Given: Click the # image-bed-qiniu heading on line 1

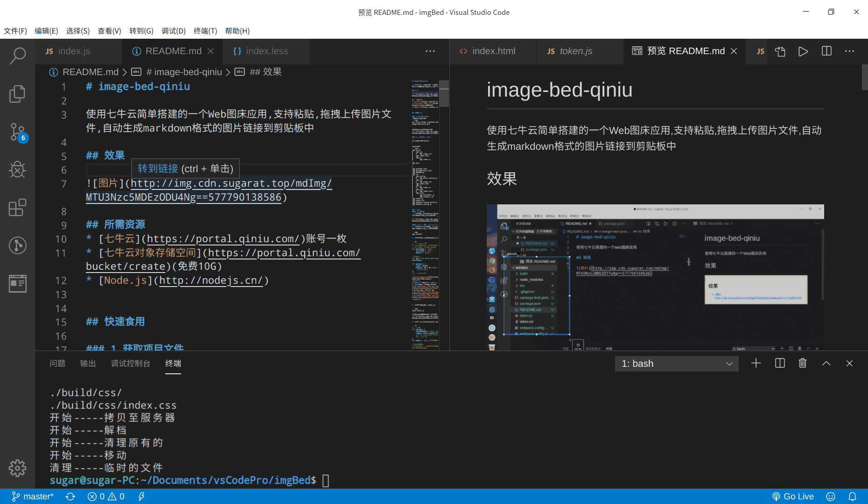Looking at the screenshot, I should pyautogui.click(x=138, y=87).
